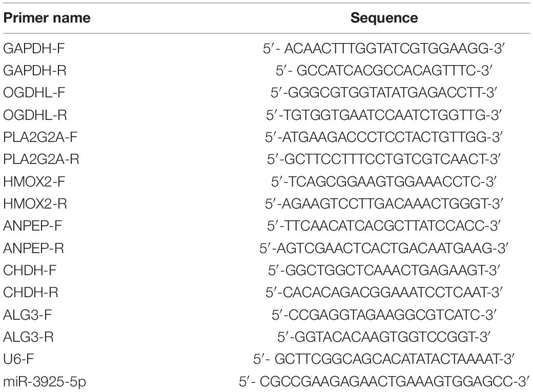
Task: Select the OGDHL-R sequence text
Action: point(384,115)
